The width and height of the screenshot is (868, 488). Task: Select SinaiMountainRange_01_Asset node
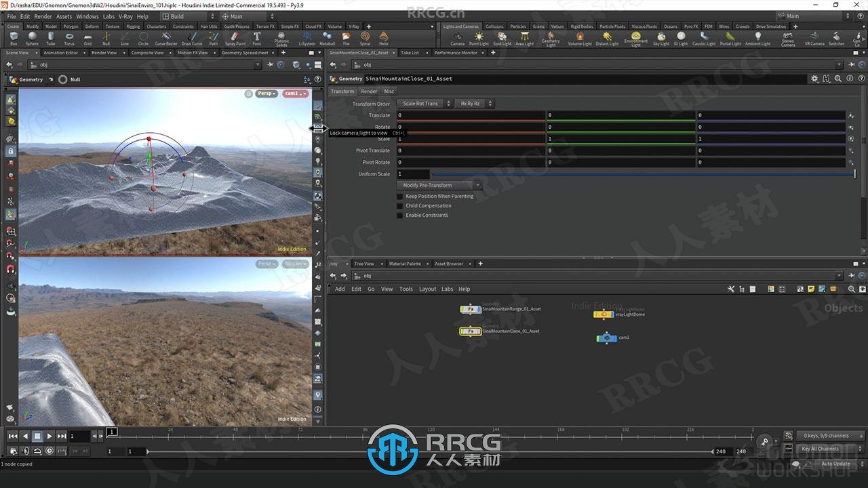click(x=471, y=309)
